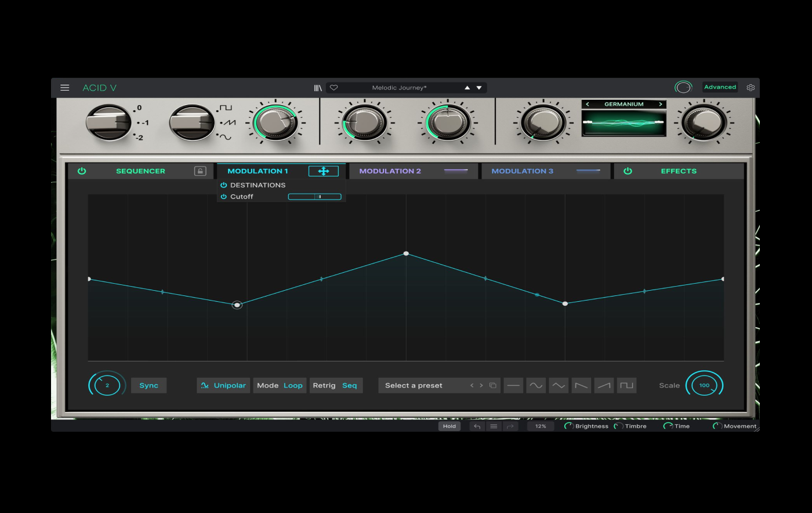
Task: Toggle the Unipolar polarity button
Action: pyautogui.click(x=223, y=385)
